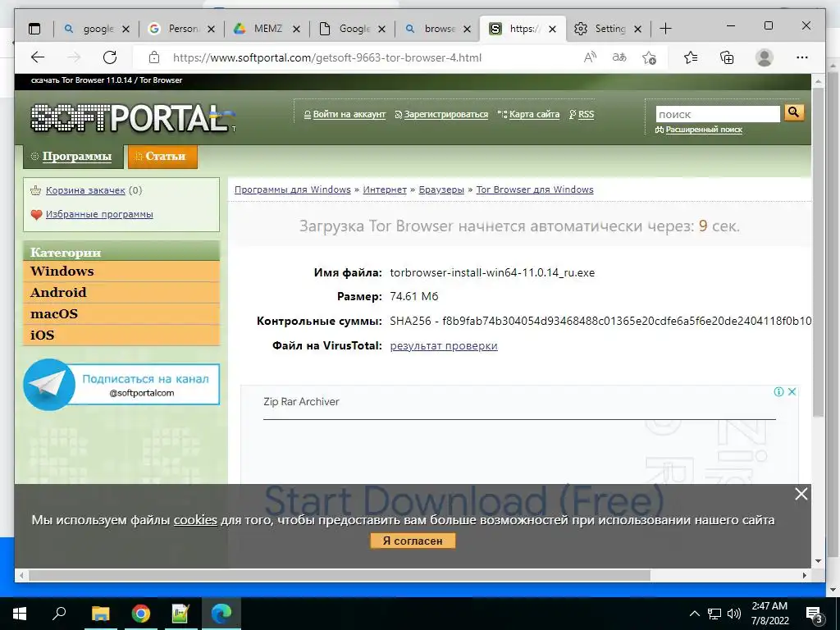Viewport: 840px width, 630px height.
Task: Refresh the page with the reload icon
Action: (x=110, y=57)
